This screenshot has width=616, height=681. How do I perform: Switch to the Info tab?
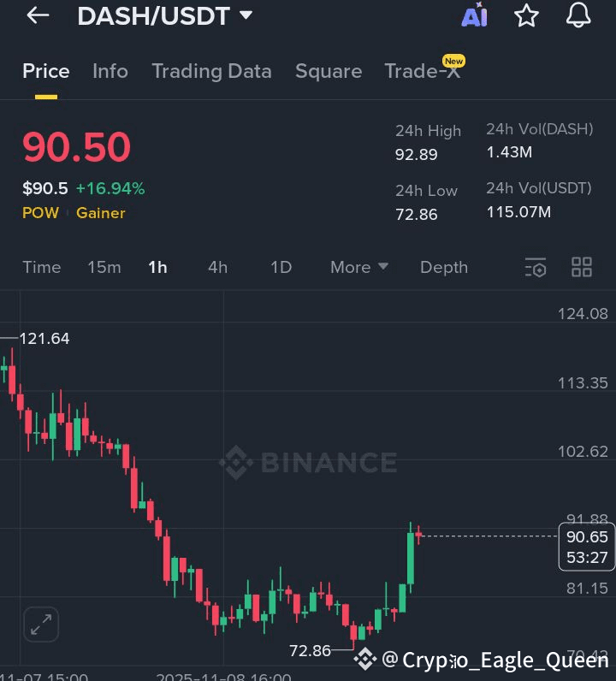coord(110,71)
